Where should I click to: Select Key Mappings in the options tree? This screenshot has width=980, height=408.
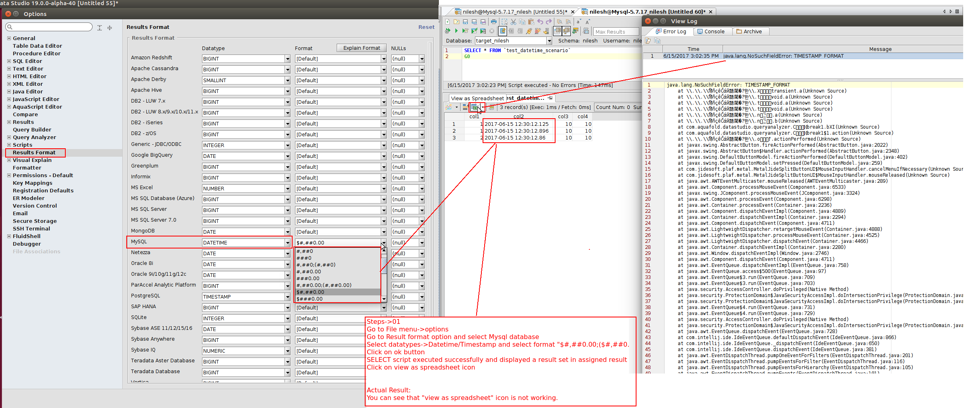[32, 183]
